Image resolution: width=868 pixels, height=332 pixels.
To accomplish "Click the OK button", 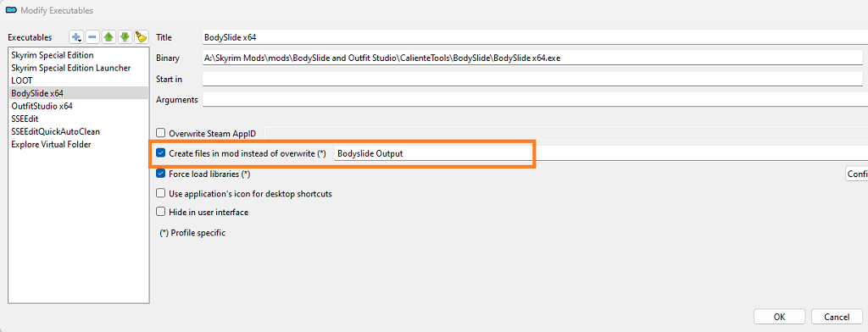I will [x=780, y=317].
